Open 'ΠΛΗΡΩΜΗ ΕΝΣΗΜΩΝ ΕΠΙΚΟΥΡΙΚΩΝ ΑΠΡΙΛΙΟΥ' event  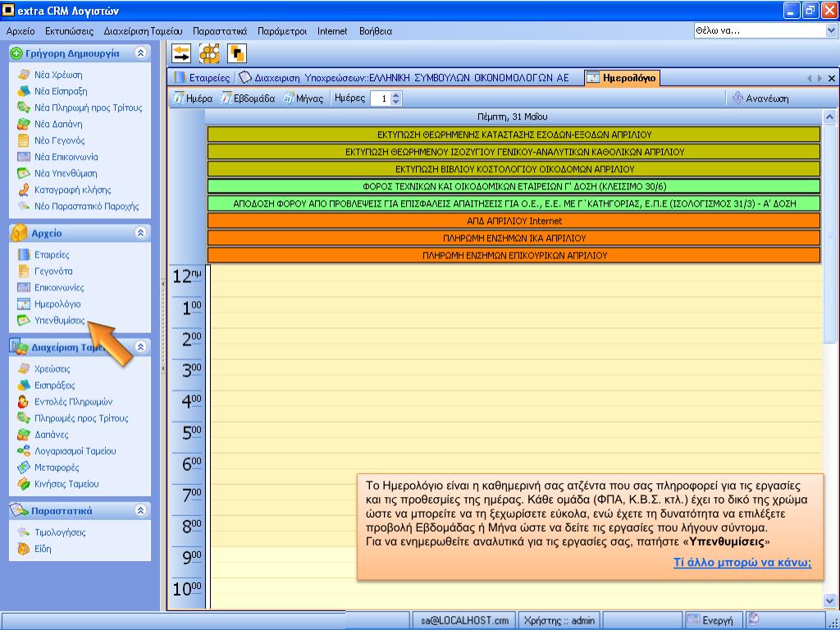click(x=514, y=256)
